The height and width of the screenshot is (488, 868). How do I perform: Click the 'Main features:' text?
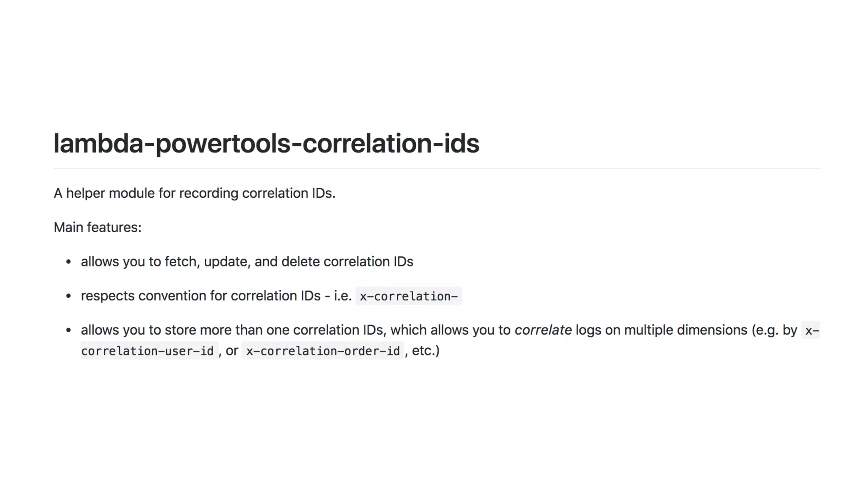pyautogui.click(x=97, y=227)
